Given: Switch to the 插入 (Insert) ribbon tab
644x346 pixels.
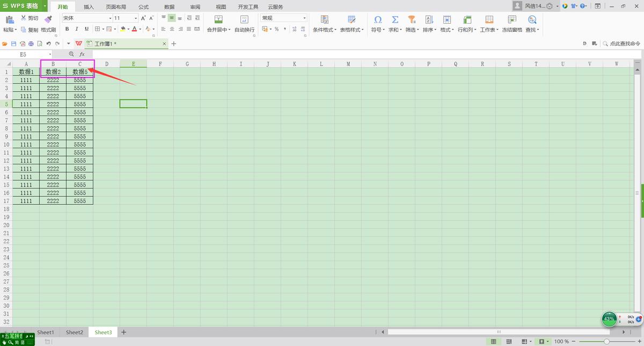Looking at the screenshot, I should [x=89, y=7].
